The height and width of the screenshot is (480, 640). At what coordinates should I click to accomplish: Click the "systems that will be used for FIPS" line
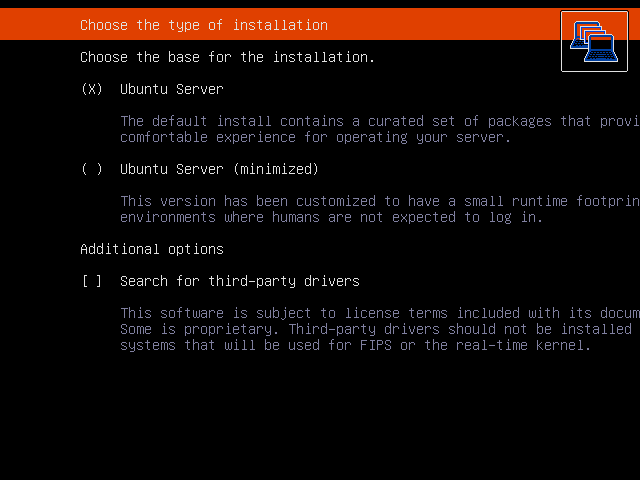(355, 345)
